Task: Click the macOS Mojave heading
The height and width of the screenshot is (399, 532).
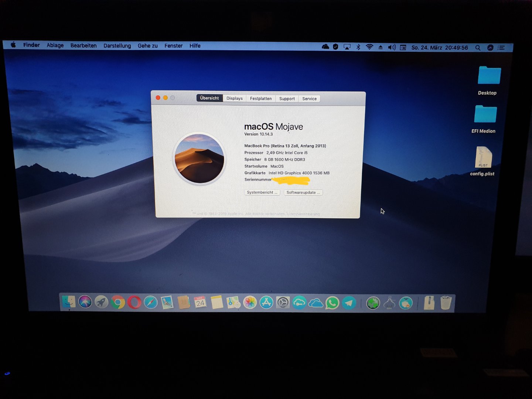Action: 273,127
